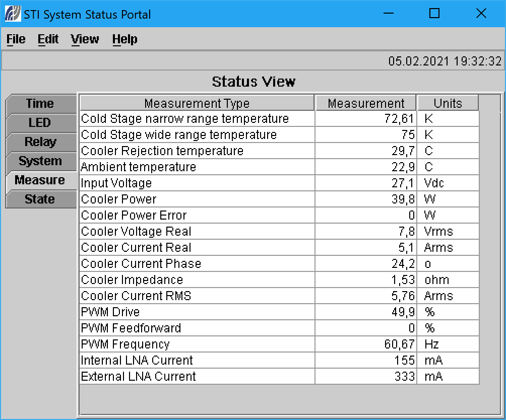Click the STI application icon in title bar
The height and width of the screenshot is (420, 506).
13,14
